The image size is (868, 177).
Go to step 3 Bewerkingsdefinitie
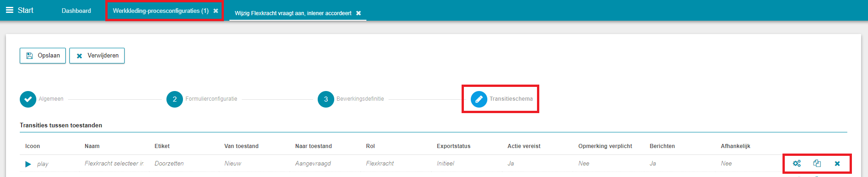tap(326, 99)
